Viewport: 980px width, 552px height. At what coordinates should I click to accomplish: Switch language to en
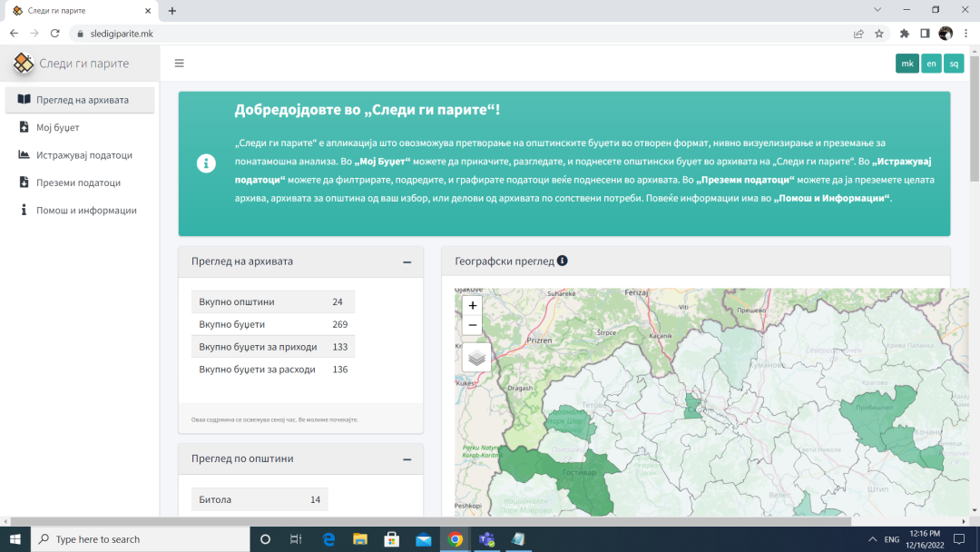(931, 64)
